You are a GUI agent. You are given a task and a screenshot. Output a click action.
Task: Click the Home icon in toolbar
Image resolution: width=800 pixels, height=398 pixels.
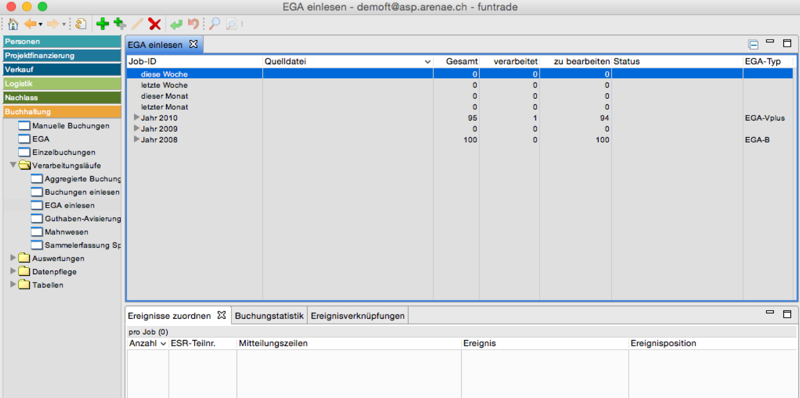coord(13,23)
